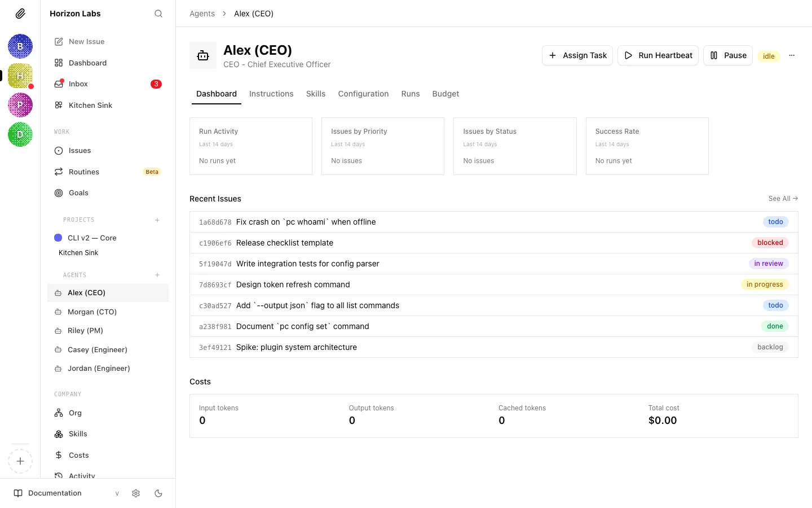Click the Success Rate card
The height and width of the screenshot is (508, 812).
tap(647, 146)
